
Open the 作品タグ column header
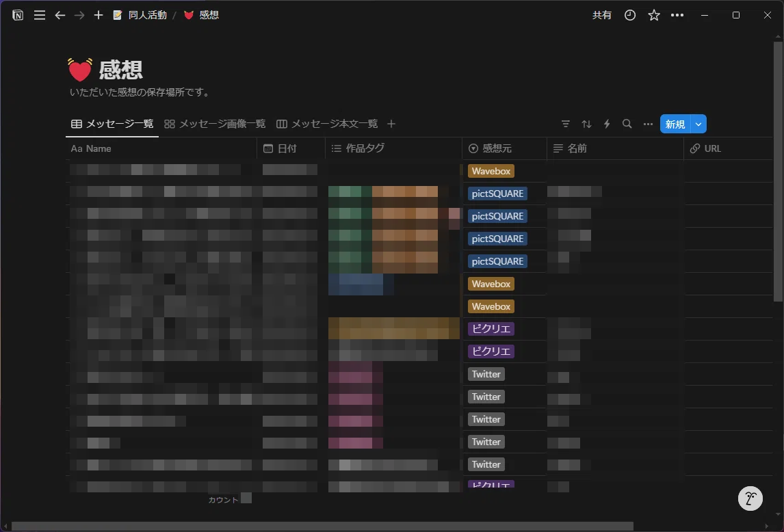tap(393, 148)
